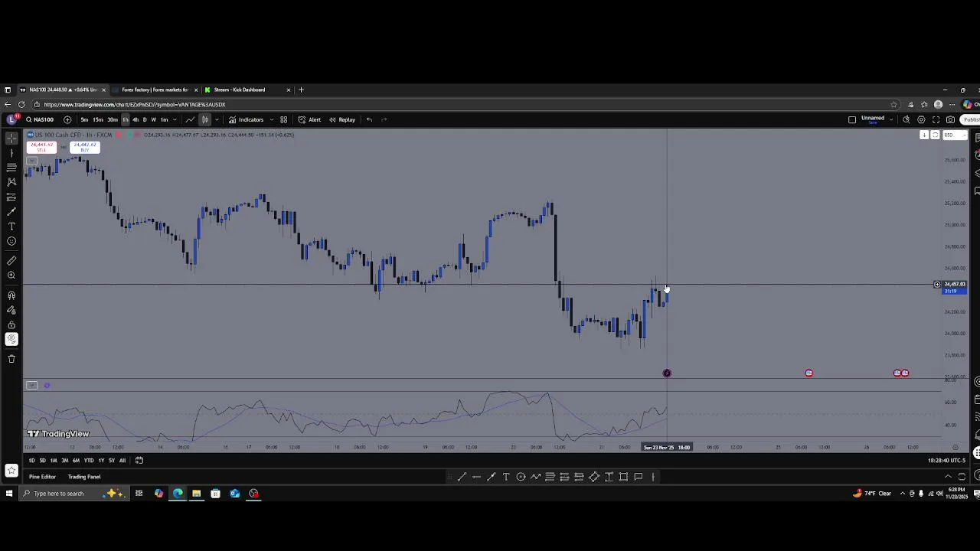The image size is (980, 551).
Task: Open chart settings gear icon
Action: (x=921, y=119)
